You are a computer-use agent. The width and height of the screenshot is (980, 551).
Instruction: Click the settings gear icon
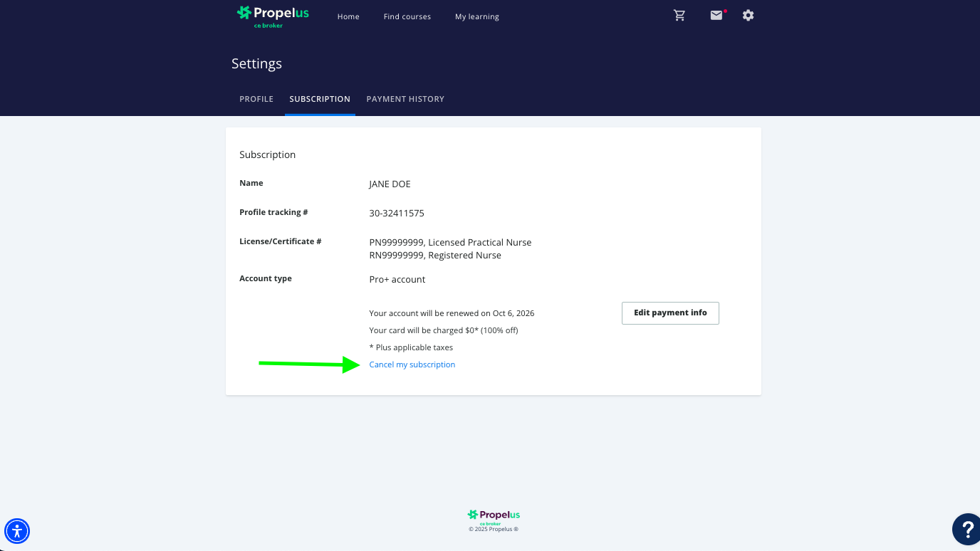[748, 16]
